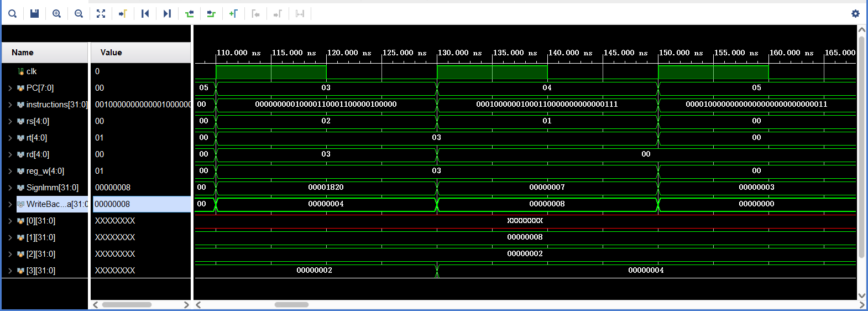Click the Next marker icon
This screenshot has height=311, width=868.
click(x=278, y=13)
